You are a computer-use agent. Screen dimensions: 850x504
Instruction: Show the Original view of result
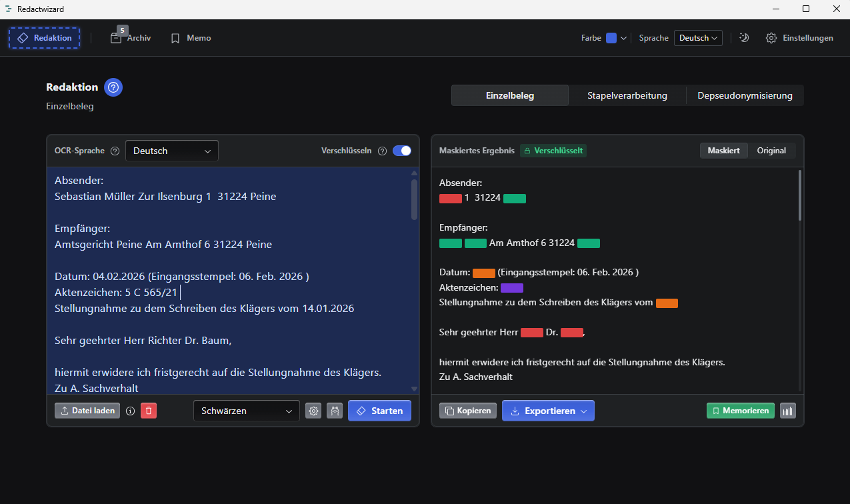click(x=771, y=151)
